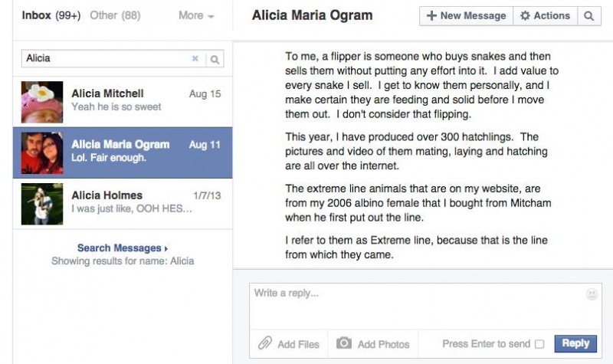Expand the More dropdown menu
The width and height of the screenshot is (613, 364).
point(196,15)
